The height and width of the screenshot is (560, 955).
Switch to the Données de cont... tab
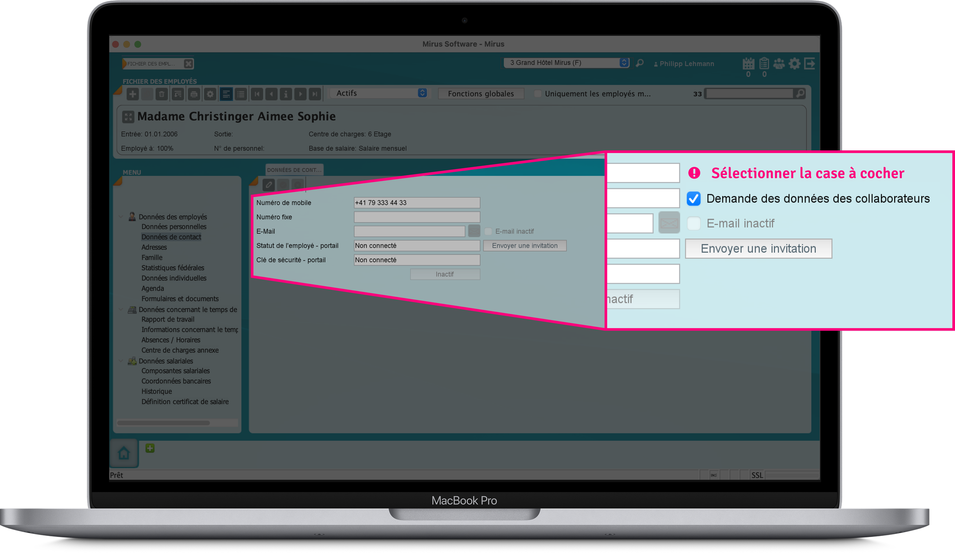(x=294, y=170)
